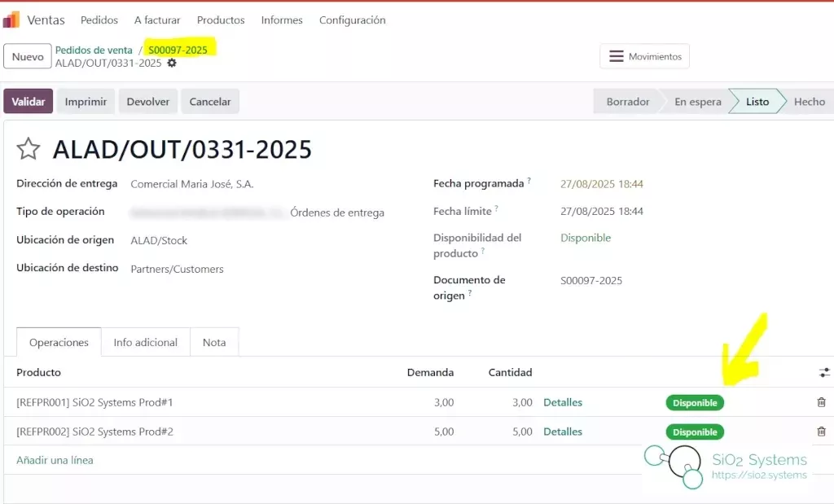The image size is (834, 504).
Task: Open the Pedidos menu
Action: (99, 20)
